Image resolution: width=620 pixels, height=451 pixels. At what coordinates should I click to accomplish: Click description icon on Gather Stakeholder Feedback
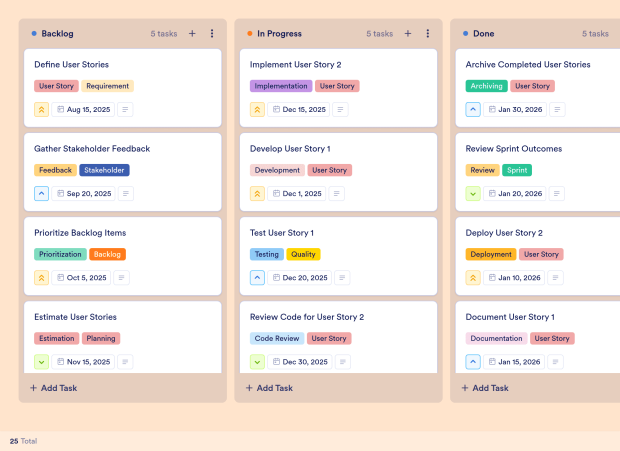[x=126, y=194]
